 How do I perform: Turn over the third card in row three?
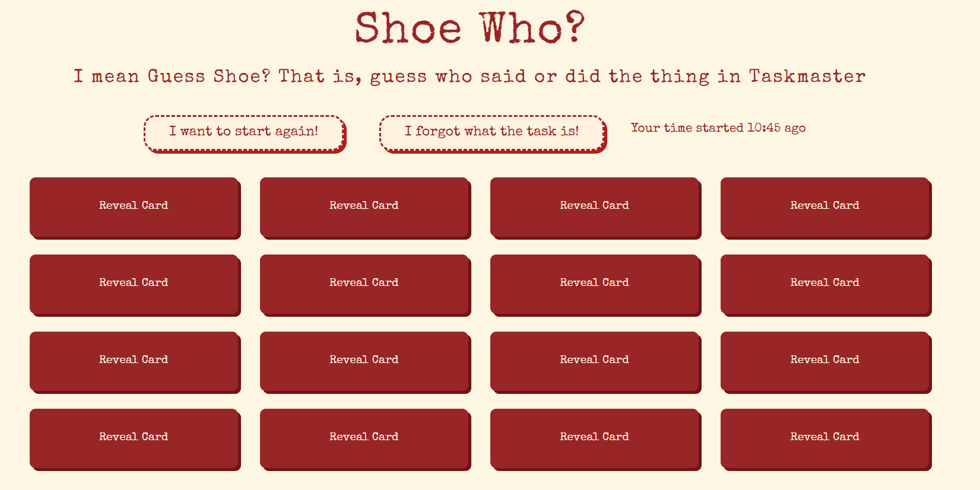pos(595,361)
